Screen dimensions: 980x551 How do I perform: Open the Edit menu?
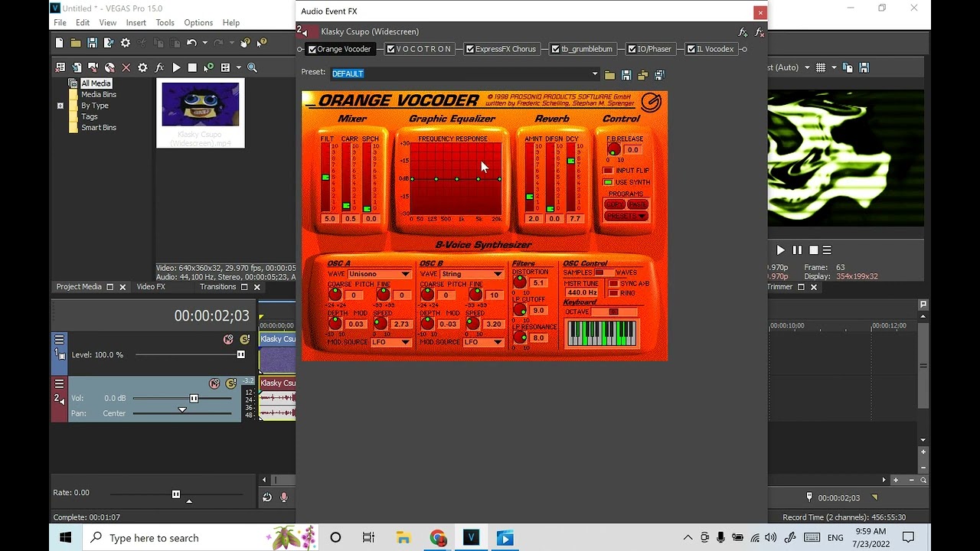[83, 23]
